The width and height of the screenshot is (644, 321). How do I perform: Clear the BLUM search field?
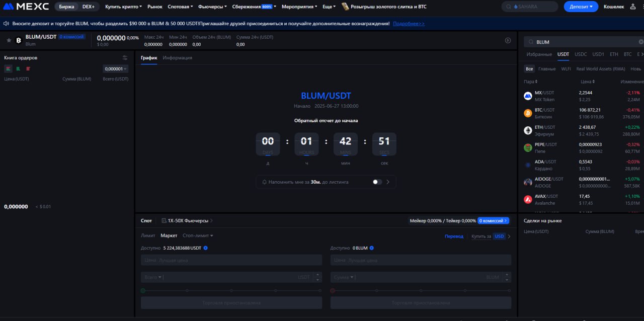click(x=641, y=42)
